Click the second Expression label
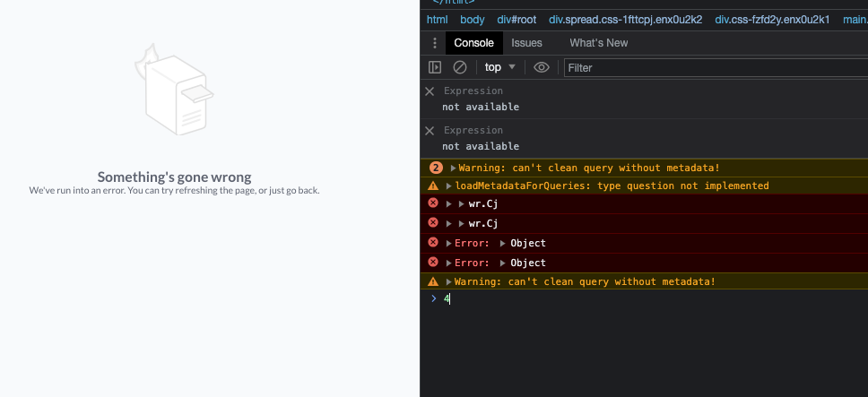This screenshot has height=397, width=868. pyautogui.click(x=473, y=131)
